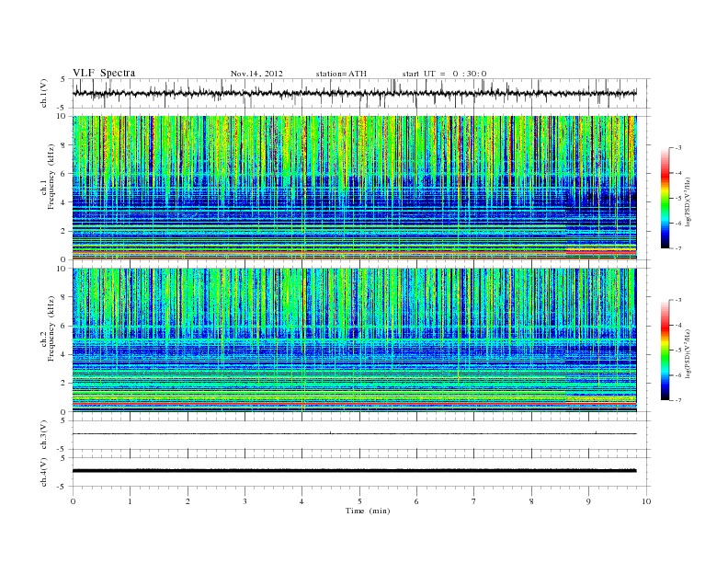Click time axis tick label "2"
Viewport: 728px width, 563px height.
pyautogui.click(x=188, y=501)
